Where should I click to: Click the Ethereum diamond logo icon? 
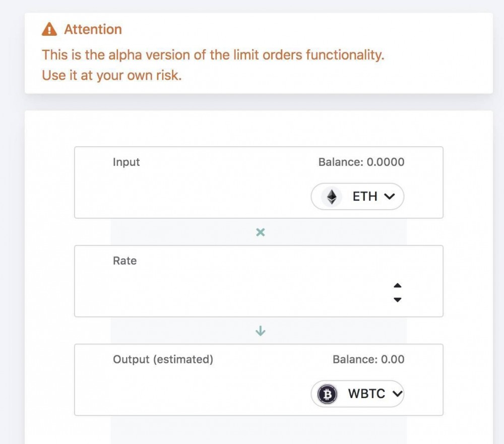tap(332, 197)
